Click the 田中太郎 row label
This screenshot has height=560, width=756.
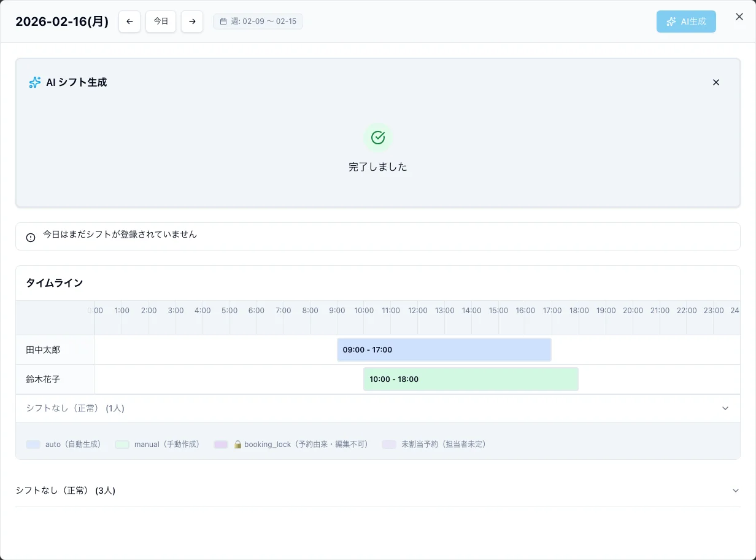click(x=42, y=349)
